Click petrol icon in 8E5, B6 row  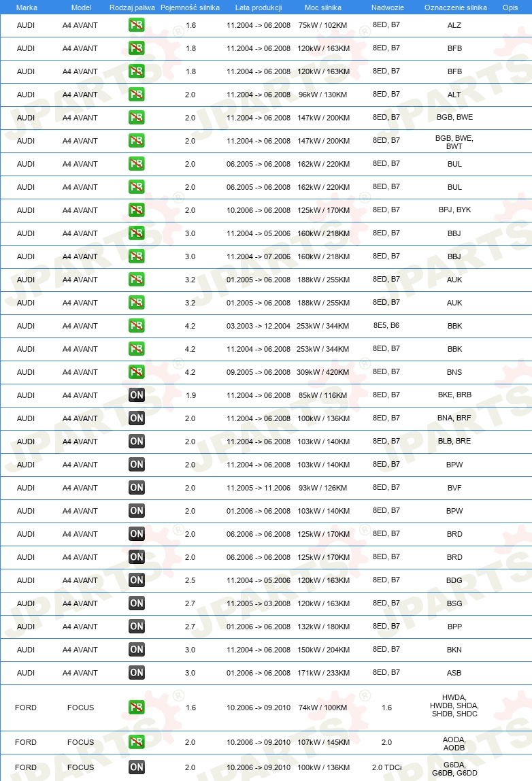click(137, 326)
